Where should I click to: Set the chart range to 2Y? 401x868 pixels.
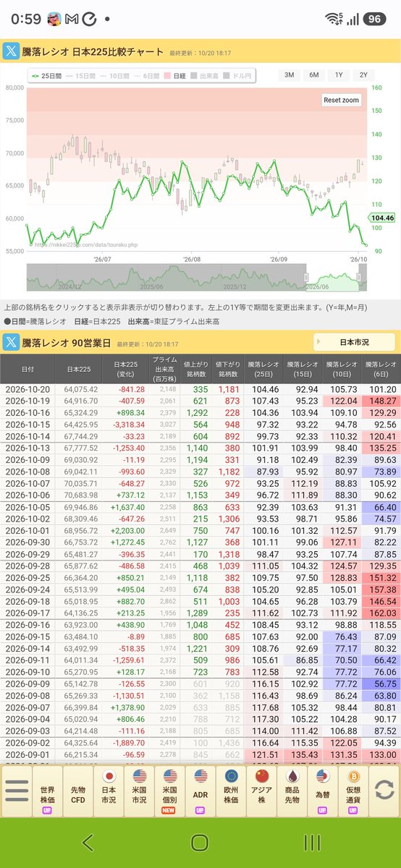(x=363, y=75)
